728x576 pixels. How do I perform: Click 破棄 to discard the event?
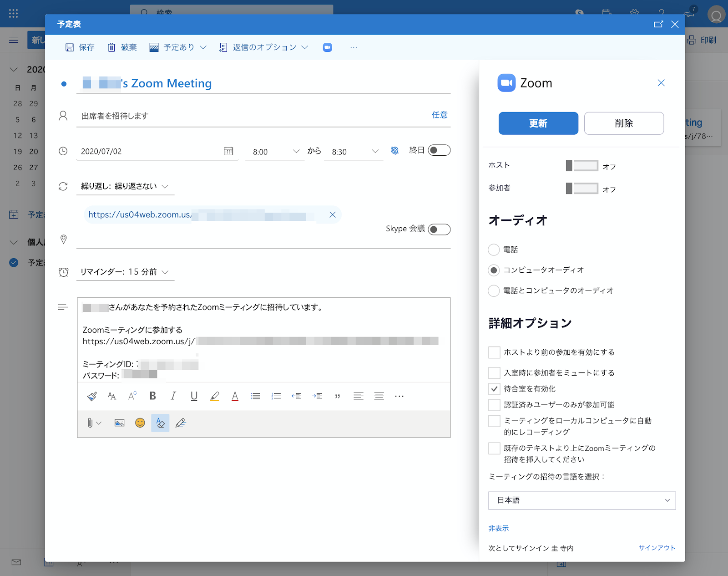pos(122,47)
